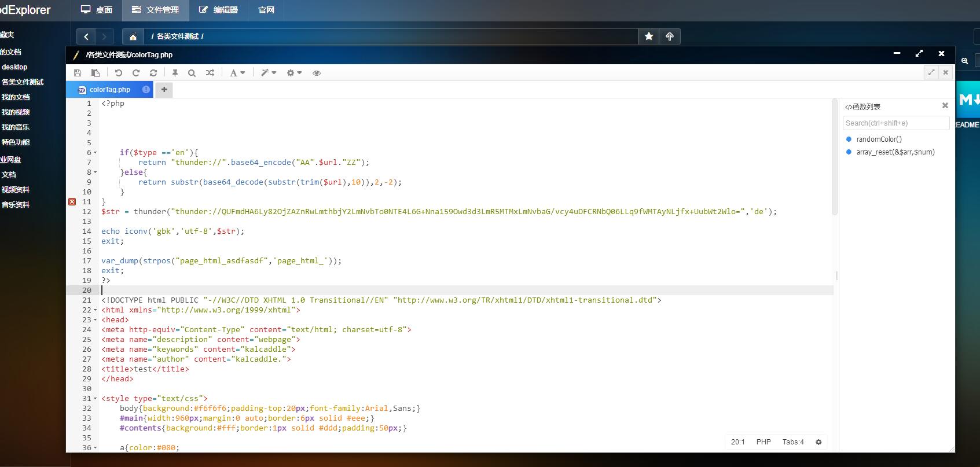
Task: Click the save all files icon
Action: pos(96,73)
